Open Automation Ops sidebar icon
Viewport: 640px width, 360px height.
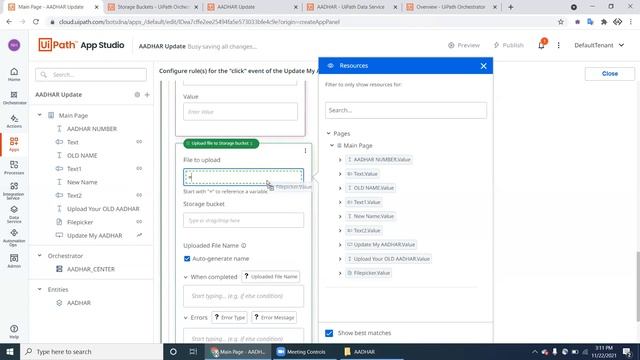[14, 237]
